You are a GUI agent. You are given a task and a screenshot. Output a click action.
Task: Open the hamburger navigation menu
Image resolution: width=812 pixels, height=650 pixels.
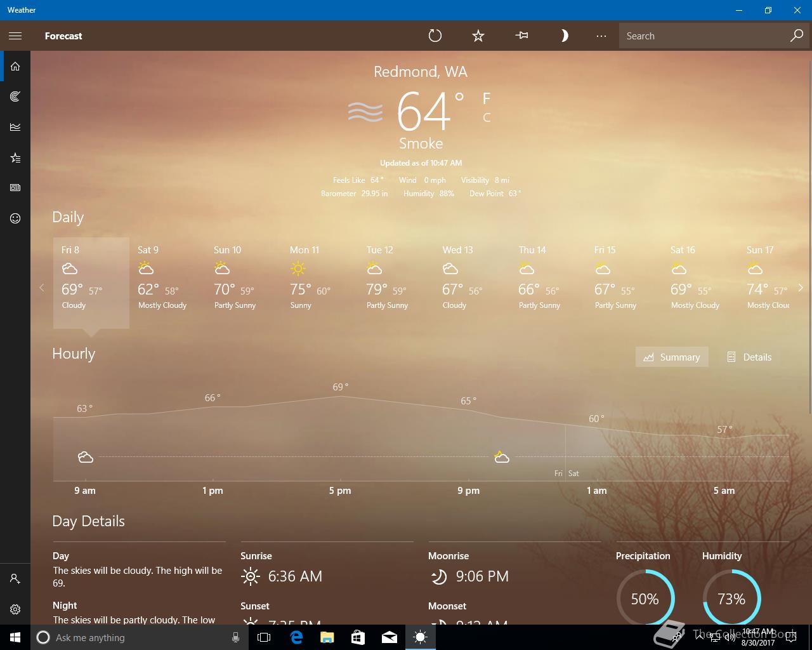pyautogui.click(x=15, y=36)
